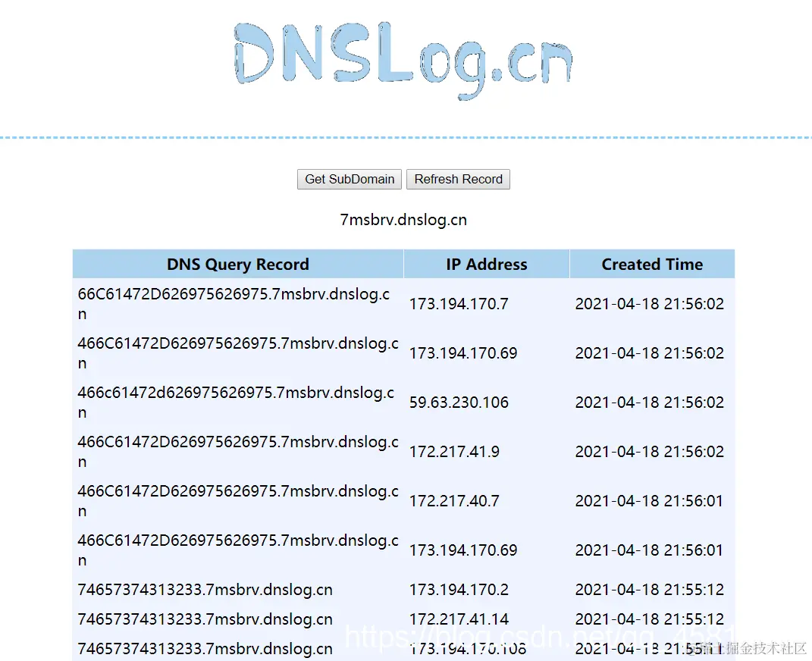Screen dimensions: 812x661
Task: Select IP address 173.194.170.7
Action: 459,304
